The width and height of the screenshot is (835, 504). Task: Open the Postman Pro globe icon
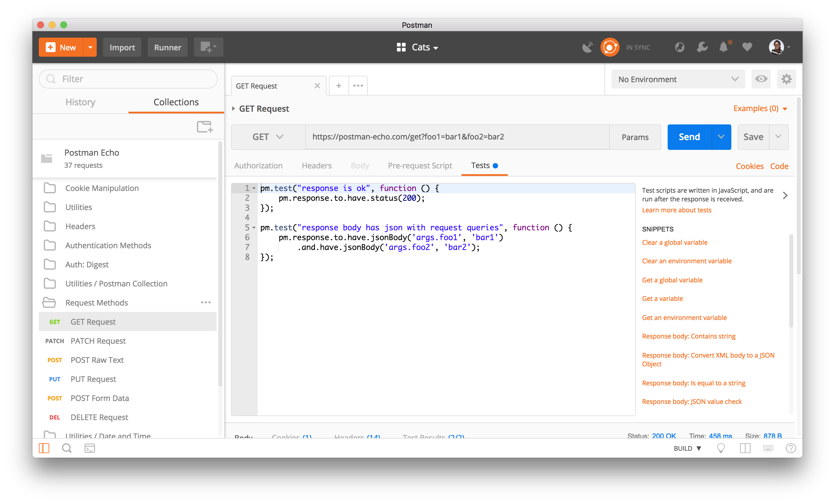click(680, 47)
